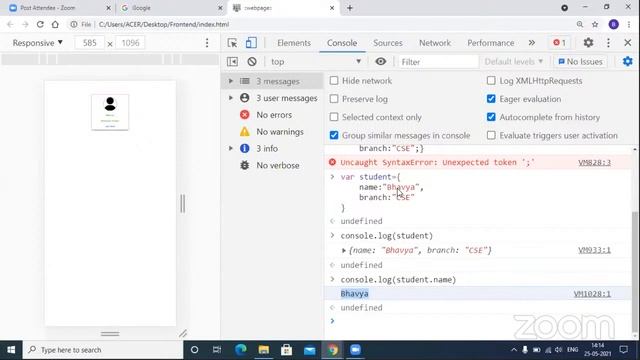Create a live expression with the eye icon
Viewport: 640px width, 360px height.
(x=380, y=62)
